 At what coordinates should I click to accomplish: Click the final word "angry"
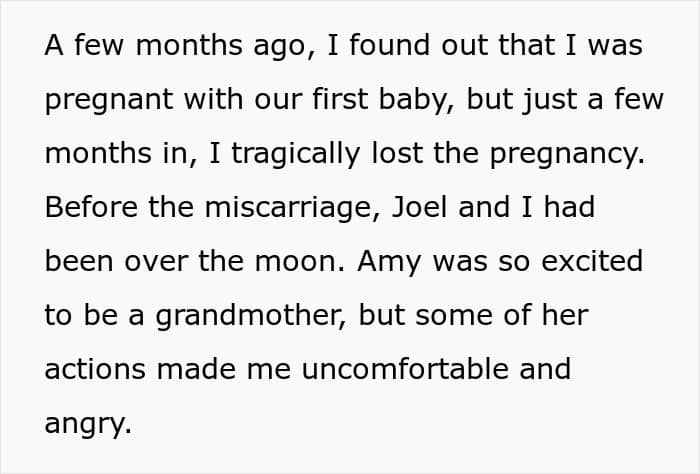click(x=88, y=424)
